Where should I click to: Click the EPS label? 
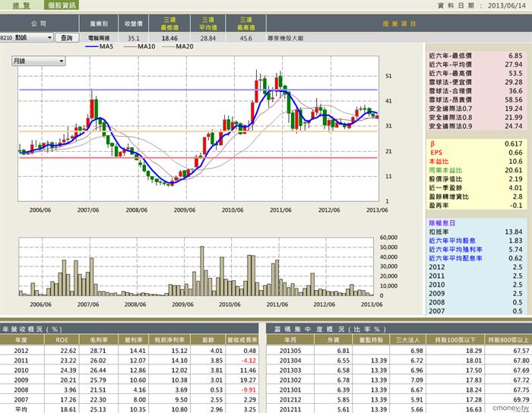pos(436,153)
